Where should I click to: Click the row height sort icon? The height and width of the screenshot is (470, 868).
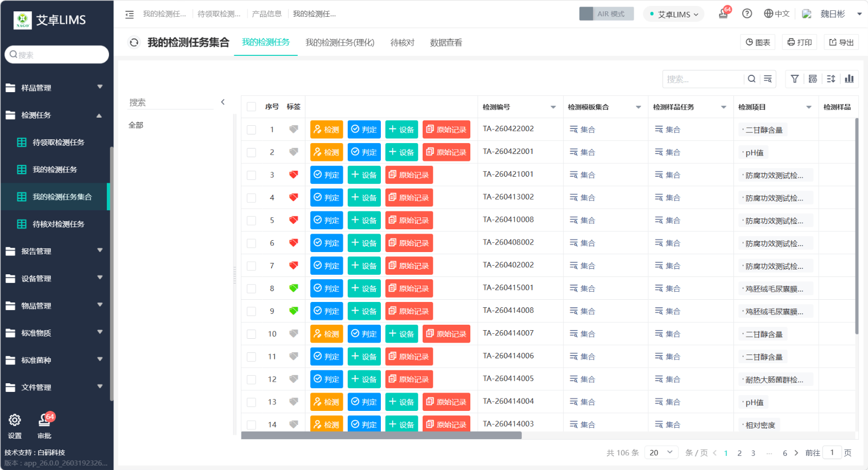[831, 79]
